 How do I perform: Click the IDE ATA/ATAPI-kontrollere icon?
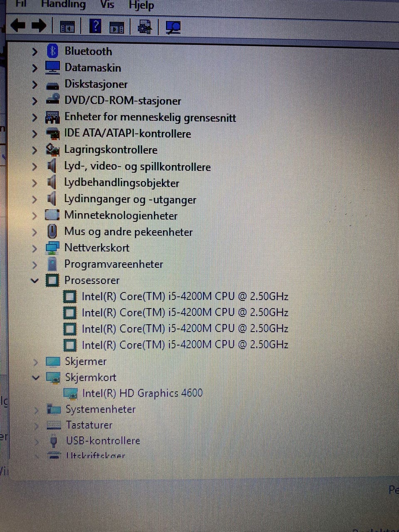pos(52,134)
